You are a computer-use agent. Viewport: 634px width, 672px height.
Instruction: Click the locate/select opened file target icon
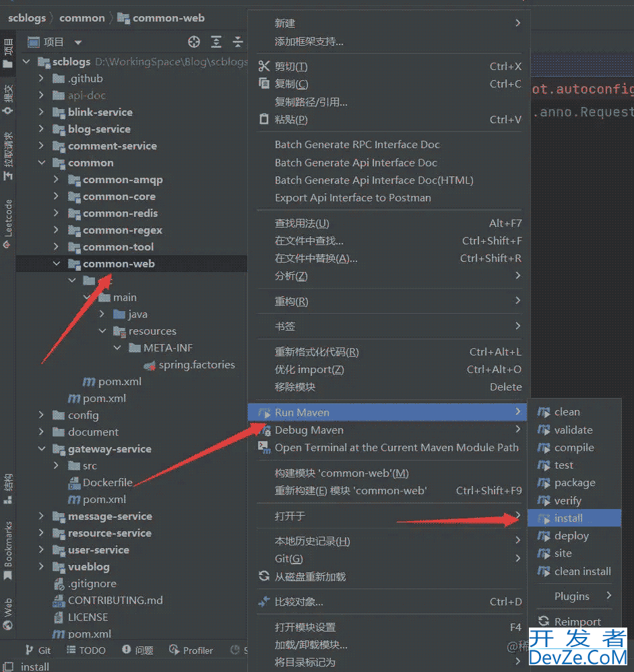point(194,42)
